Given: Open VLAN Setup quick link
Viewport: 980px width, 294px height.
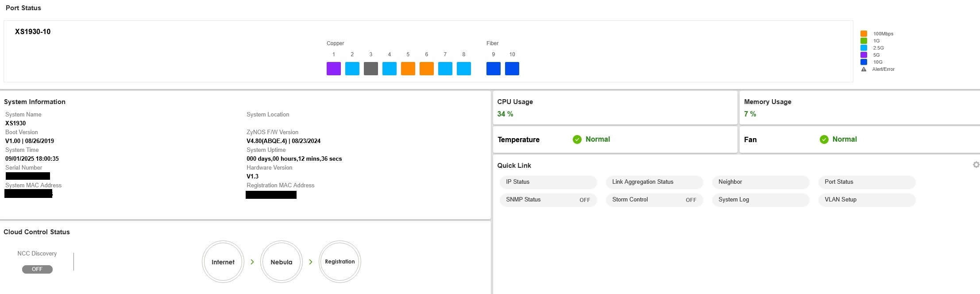Looking at the screenshot, I should pos(866,200).
